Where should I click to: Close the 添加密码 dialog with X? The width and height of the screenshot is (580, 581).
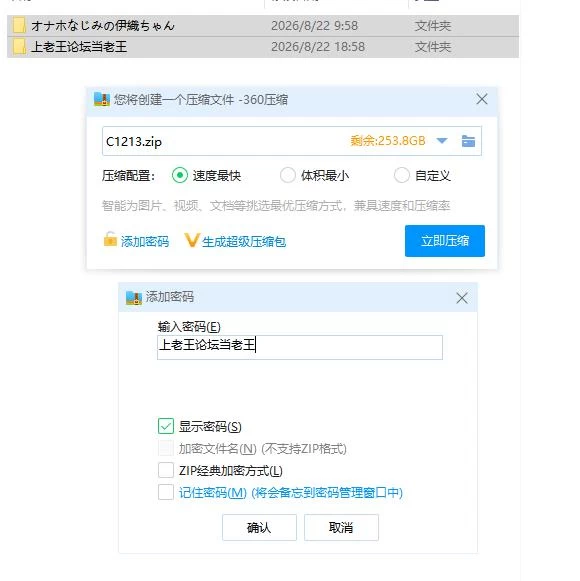462,298
